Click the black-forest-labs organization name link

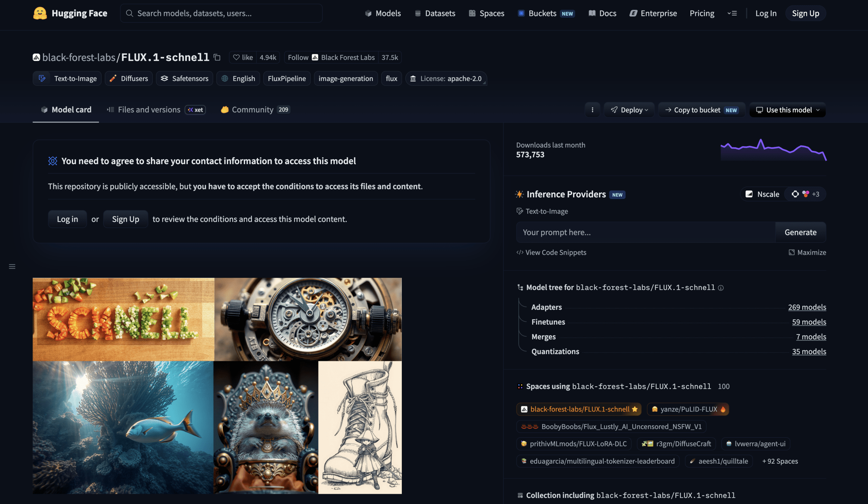pos(79,57)
